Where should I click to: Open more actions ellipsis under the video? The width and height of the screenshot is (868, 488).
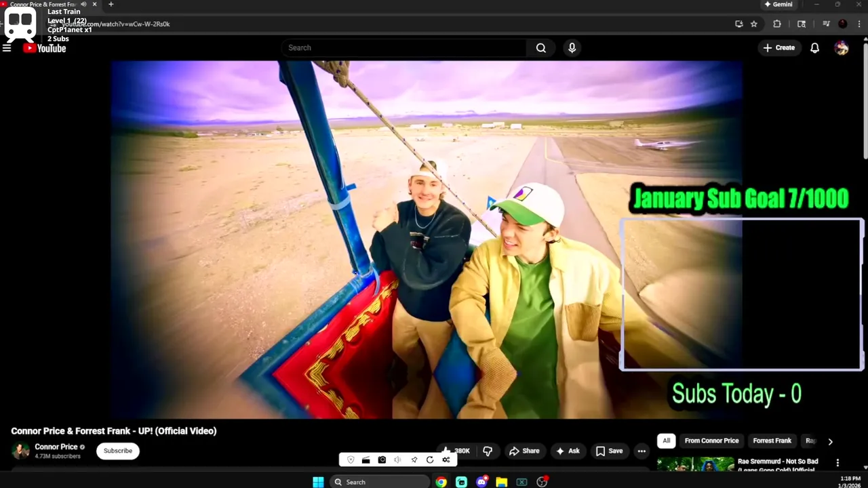tap(642, 451)
